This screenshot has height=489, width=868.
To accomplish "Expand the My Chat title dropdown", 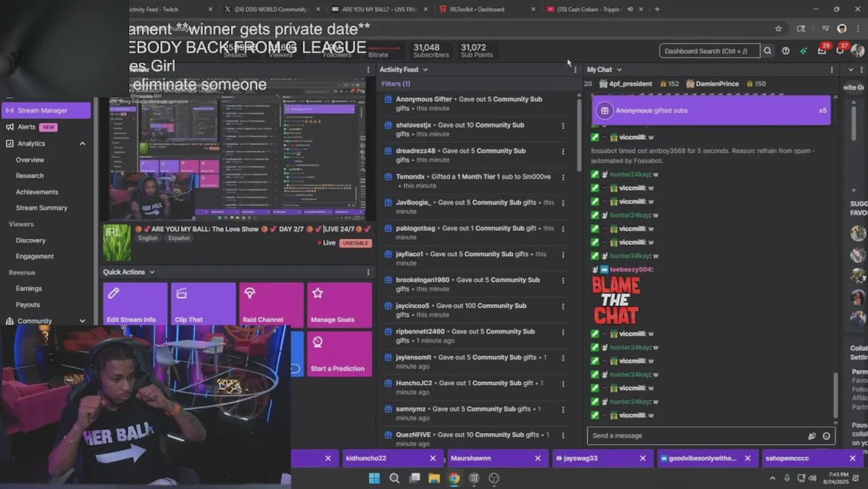I will coord(619,69).
